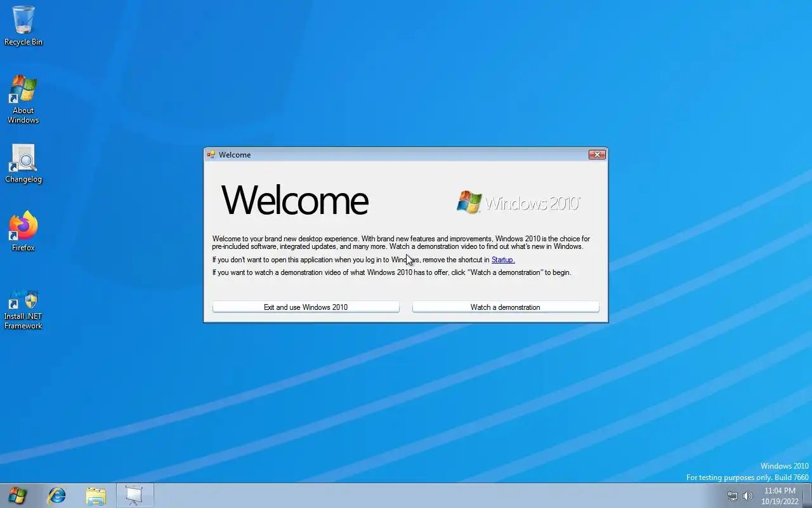812x508 pixels.
Task: Click Exit and use Windows 2010
Action: coord(306,307)
